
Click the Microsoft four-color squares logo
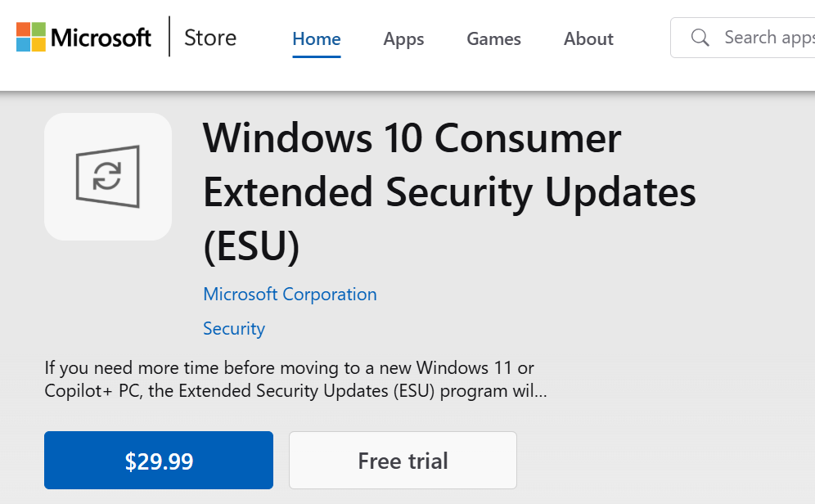[x=31, y=37]
